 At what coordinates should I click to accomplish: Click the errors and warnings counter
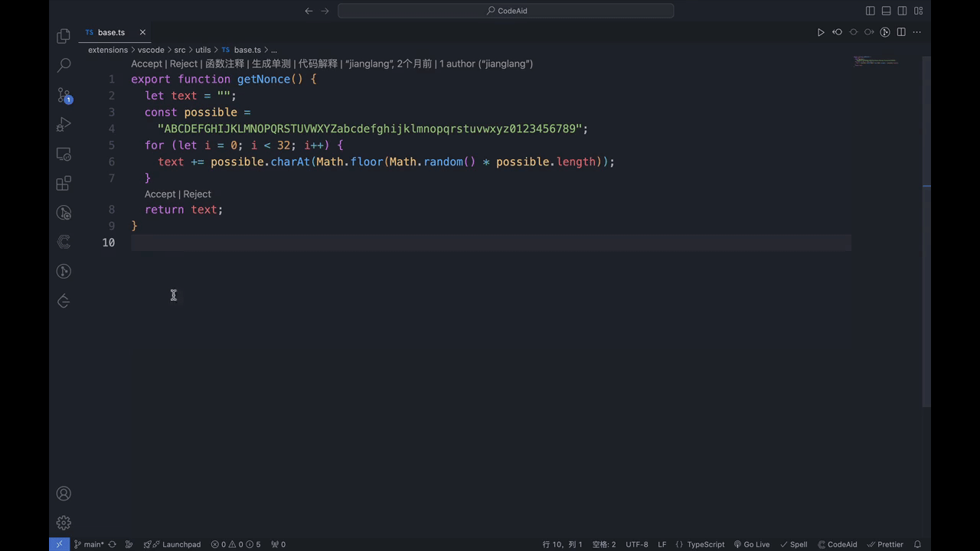(x=236, y=544)
